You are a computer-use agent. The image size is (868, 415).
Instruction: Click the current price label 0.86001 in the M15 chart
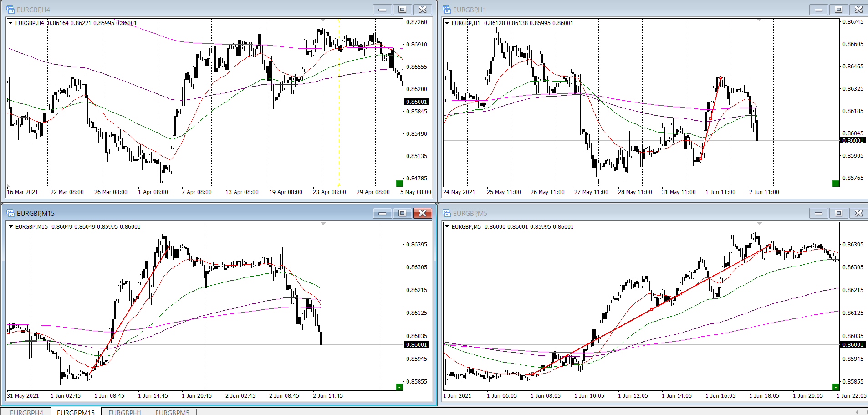(x=417, y=344)
